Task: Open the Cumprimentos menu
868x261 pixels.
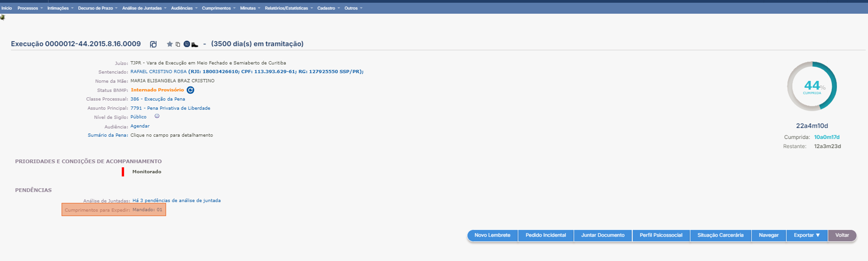Action: [x=219, y=8]
